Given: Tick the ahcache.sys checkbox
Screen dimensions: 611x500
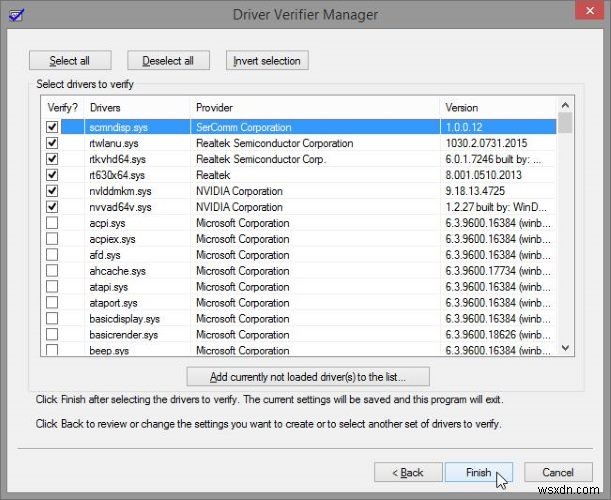Looking at the screenshot, I should (x=52, y=271).
